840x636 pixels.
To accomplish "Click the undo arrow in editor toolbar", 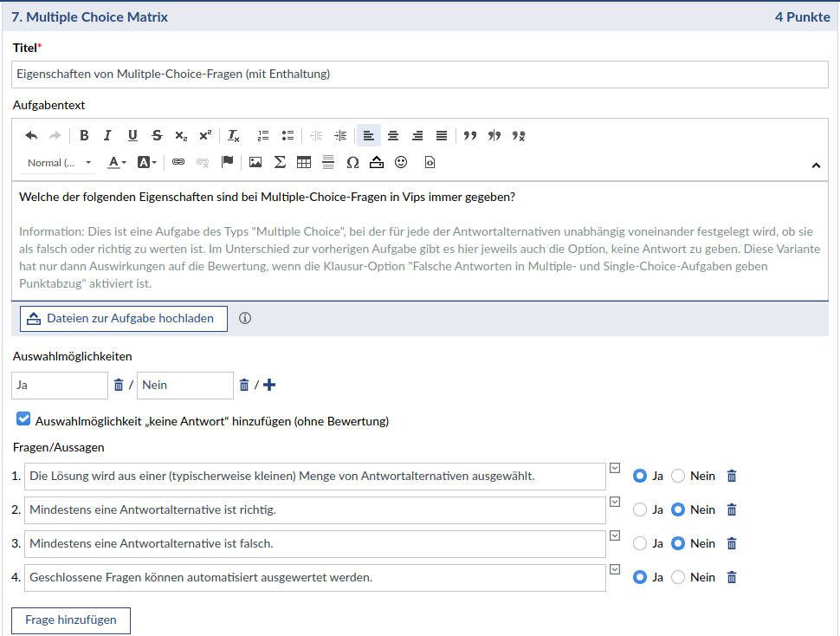I will click(x=31, y=135).
